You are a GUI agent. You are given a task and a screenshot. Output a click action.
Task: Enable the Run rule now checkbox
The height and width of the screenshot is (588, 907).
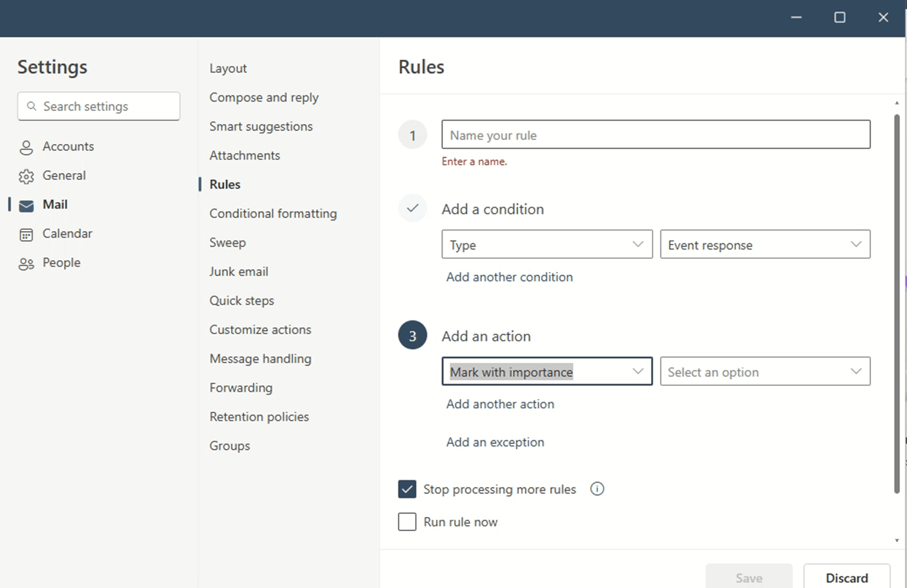(407, 522)
